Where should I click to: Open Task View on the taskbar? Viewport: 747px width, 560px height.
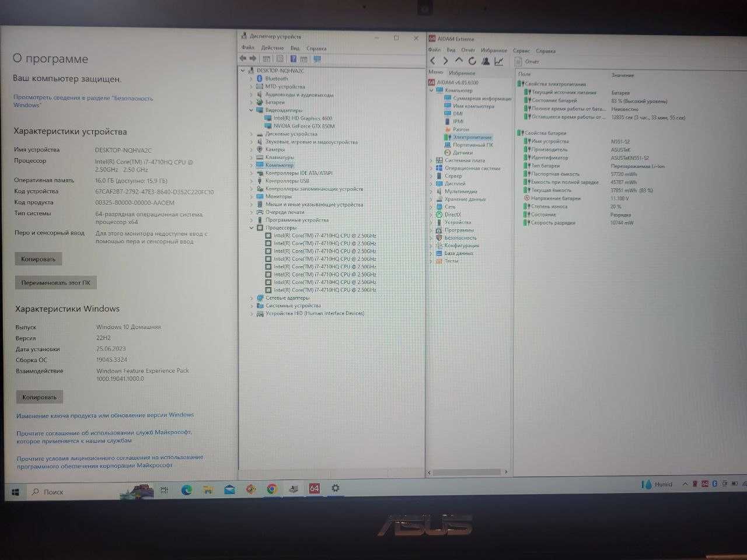click(x=165, y=491)
